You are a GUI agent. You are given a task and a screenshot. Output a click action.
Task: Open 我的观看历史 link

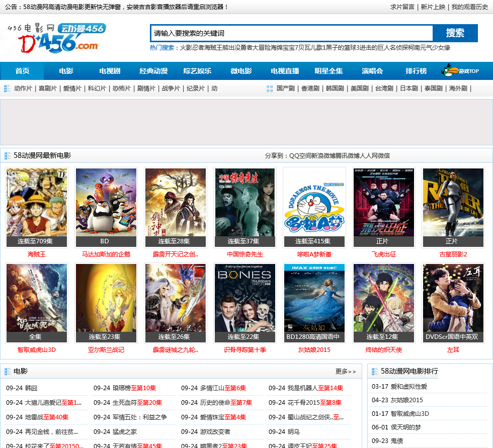[x=470, y=7]
